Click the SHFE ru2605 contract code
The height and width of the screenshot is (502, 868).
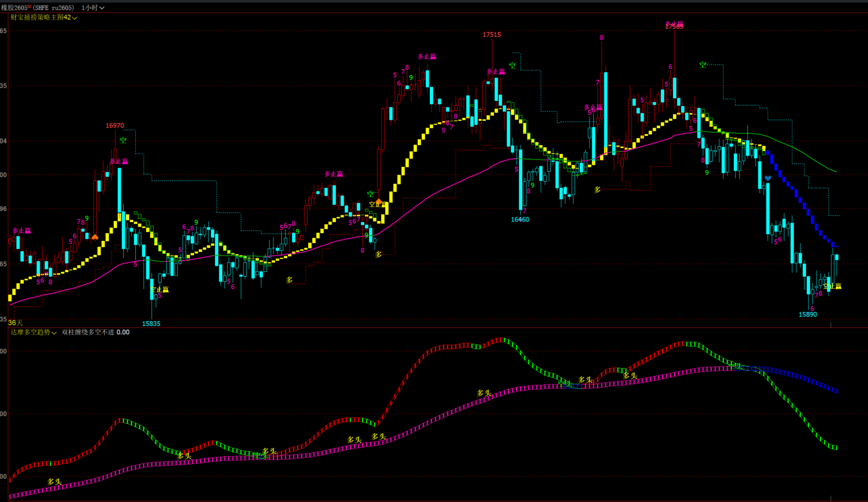54,8
